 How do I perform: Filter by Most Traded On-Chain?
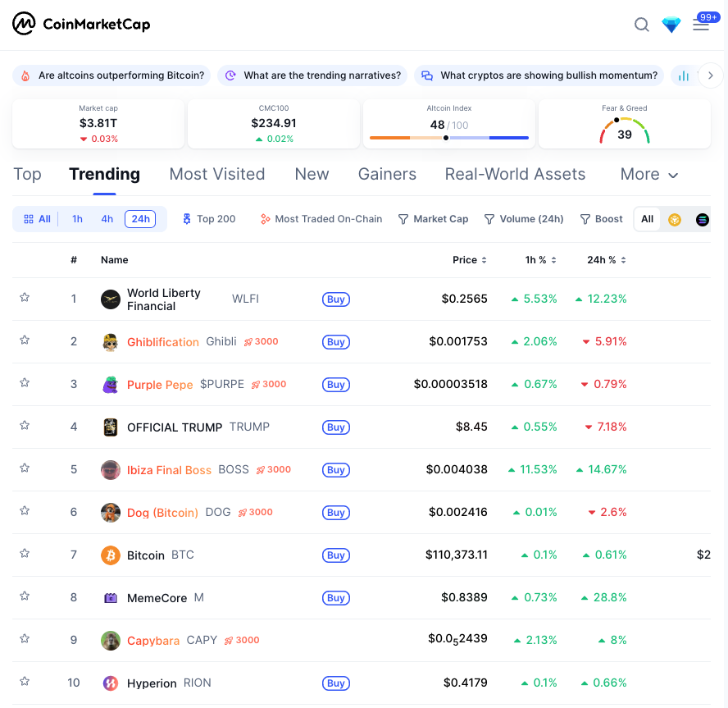click(x=321, y=219)
